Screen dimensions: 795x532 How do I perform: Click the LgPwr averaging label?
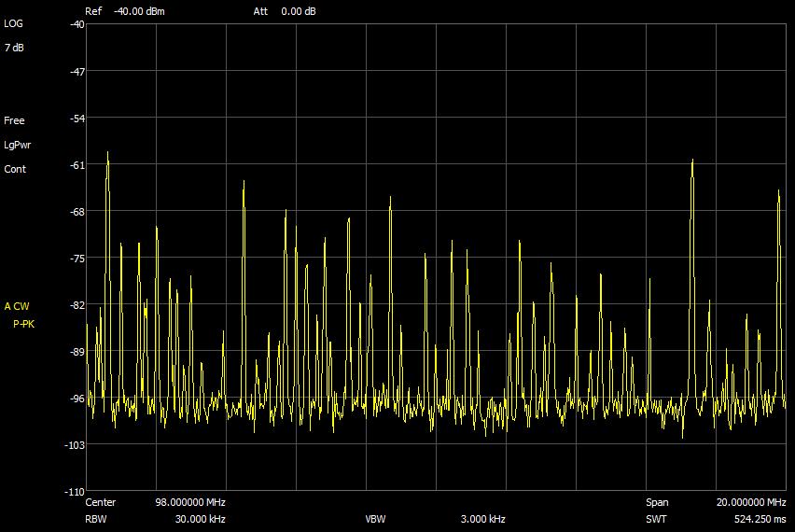[18, 145]
